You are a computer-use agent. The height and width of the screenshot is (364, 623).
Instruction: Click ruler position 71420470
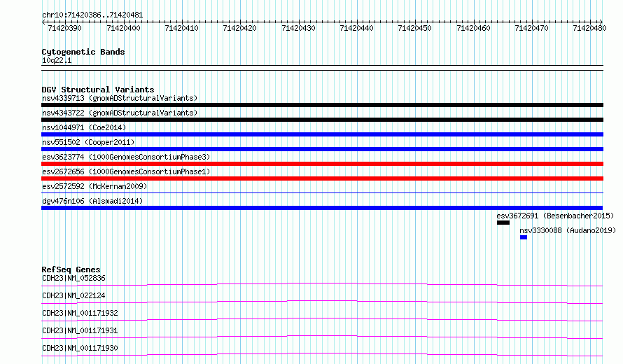(x=531, y=28)
